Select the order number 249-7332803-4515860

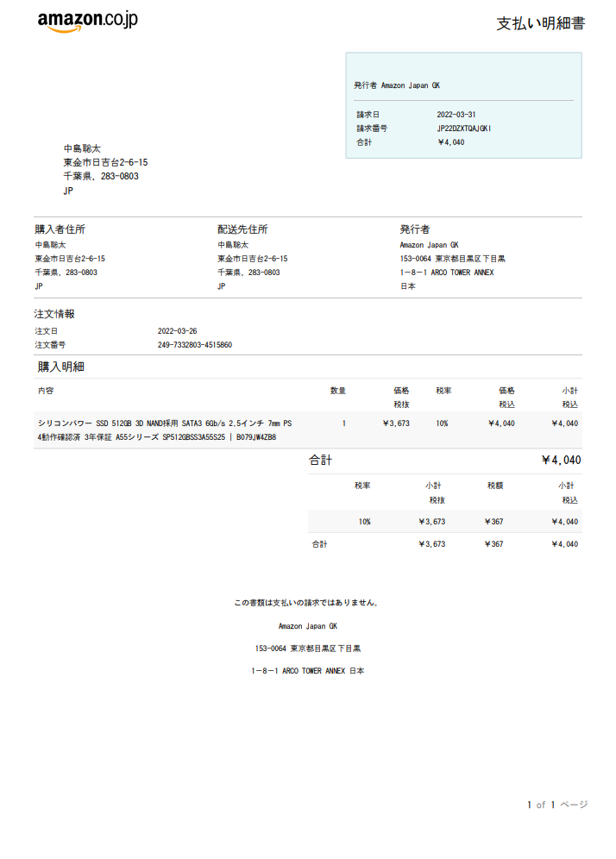coord(194,345)
